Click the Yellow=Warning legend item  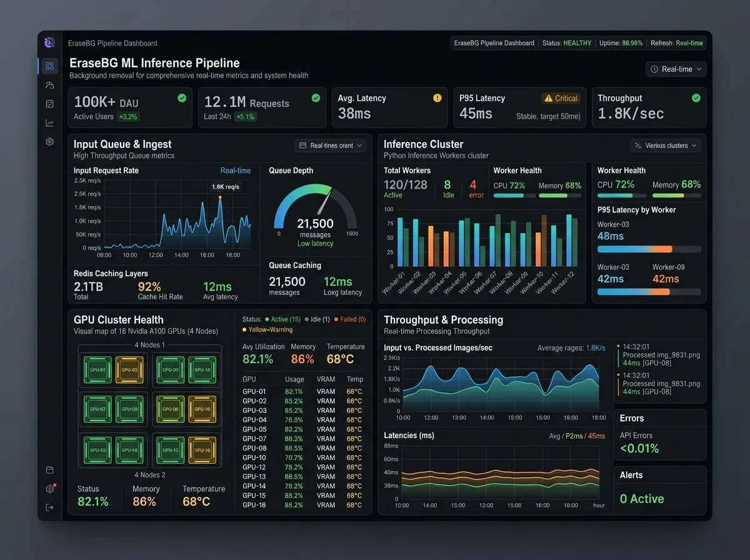(x=267, y=330)
